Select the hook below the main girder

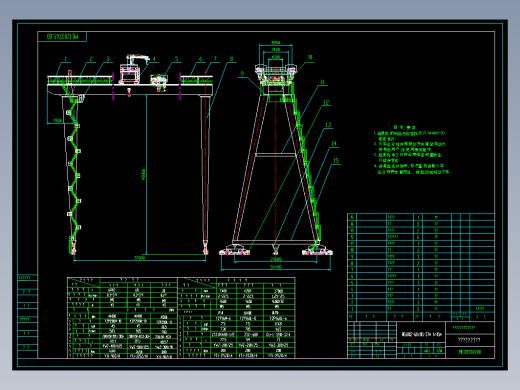point(129,92)
